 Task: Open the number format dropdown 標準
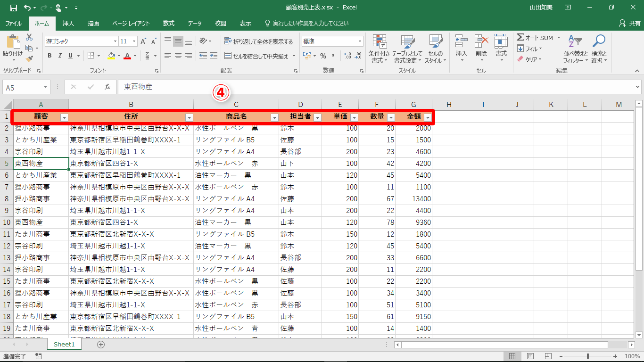[360, 41]
